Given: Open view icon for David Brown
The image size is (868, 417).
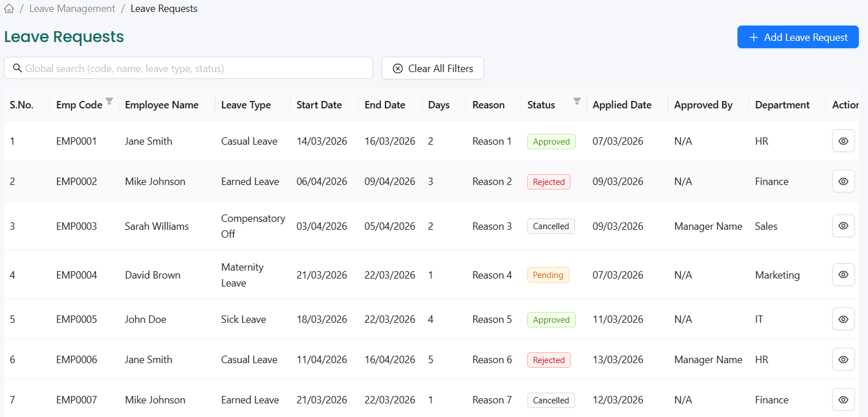Looking at the screenshot, I should (843, 275).
